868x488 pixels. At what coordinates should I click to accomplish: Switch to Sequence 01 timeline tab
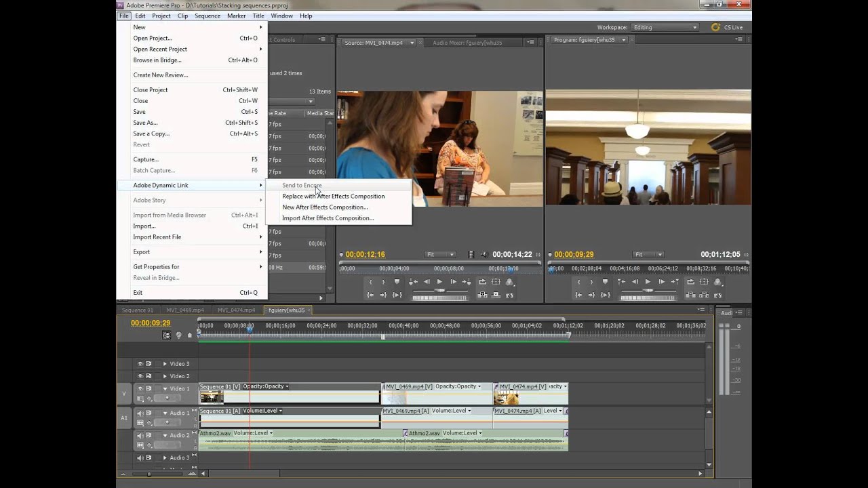point(138,310)
